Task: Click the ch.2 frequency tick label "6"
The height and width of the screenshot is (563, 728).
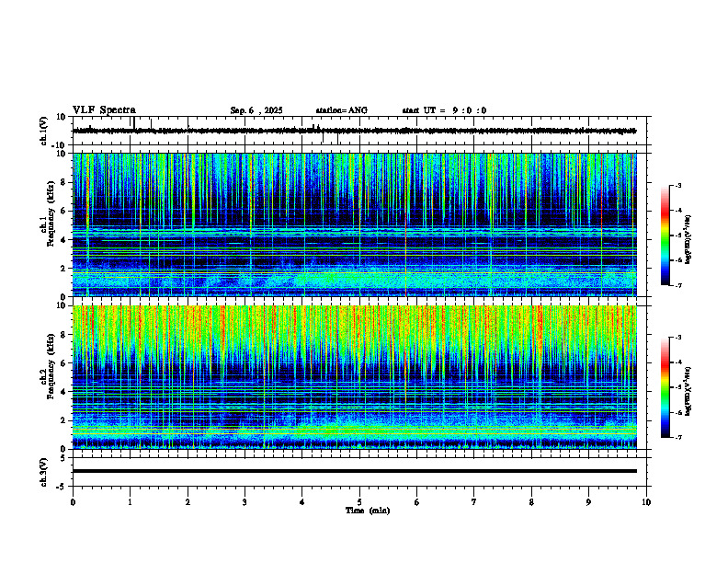Action: (x=63, y=363)
